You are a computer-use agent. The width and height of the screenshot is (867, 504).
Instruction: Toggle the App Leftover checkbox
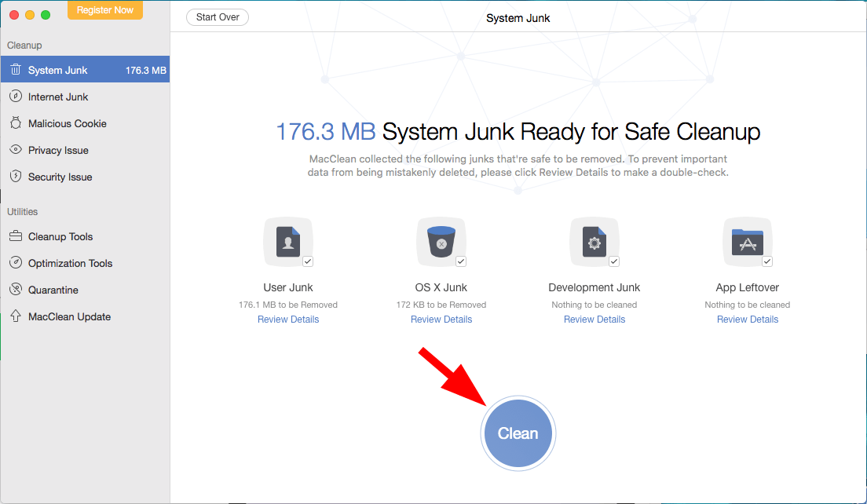click(x=767, y=261)
